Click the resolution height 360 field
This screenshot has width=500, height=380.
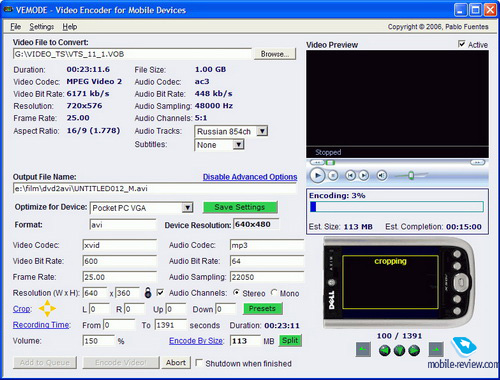pyautogui.click(x=127, y=293)
